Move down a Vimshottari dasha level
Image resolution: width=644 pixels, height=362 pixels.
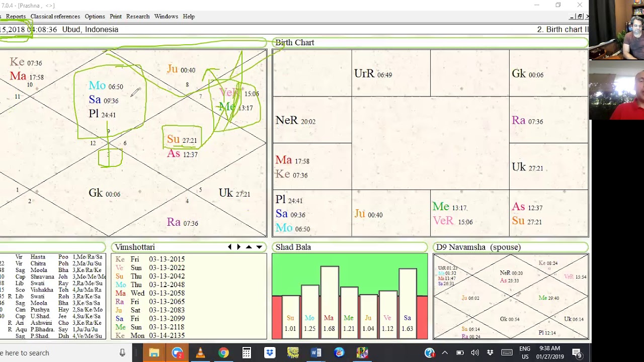click(259, 247)
